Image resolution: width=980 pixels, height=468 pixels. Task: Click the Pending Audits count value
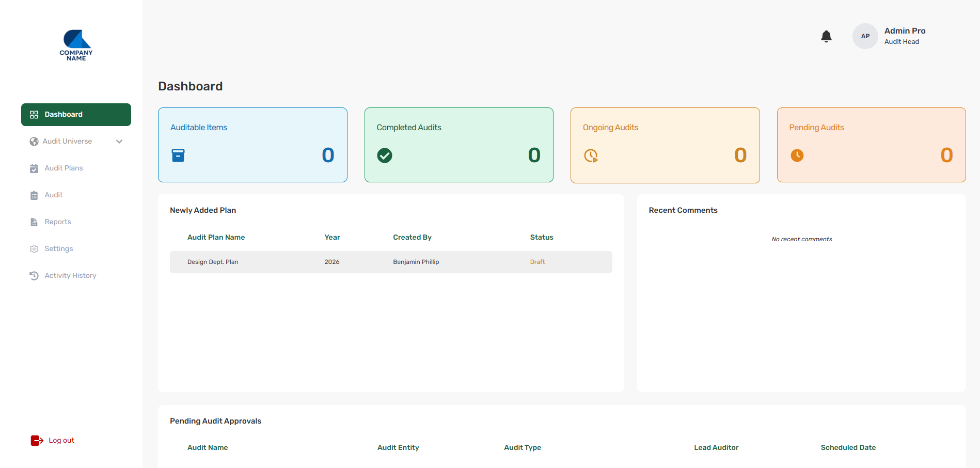[946, 155]
